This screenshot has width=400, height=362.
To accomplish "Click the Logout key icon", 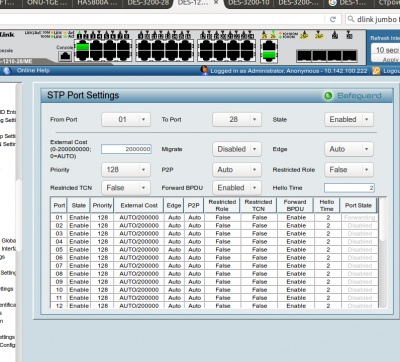I will [x=376, y=71].
